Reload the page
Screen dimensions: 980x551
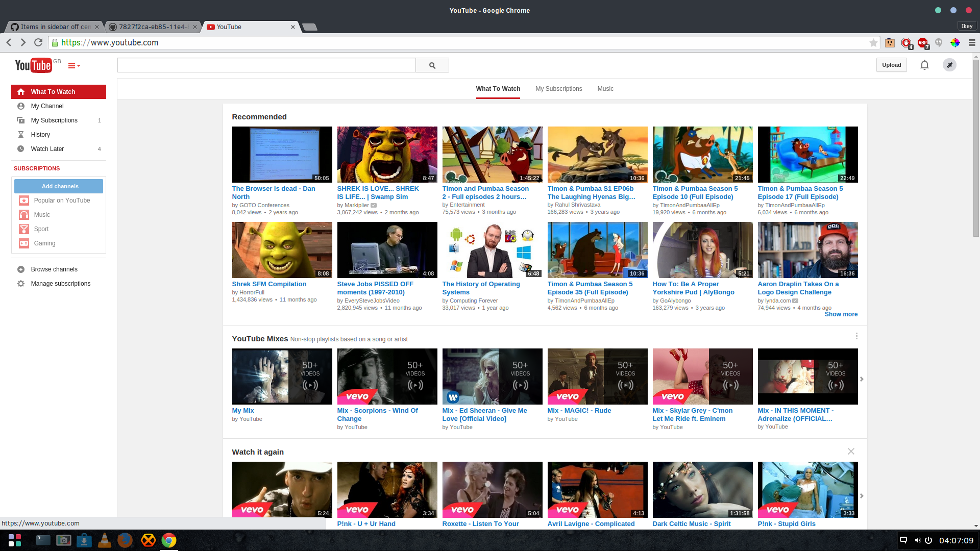pos(38,42)
